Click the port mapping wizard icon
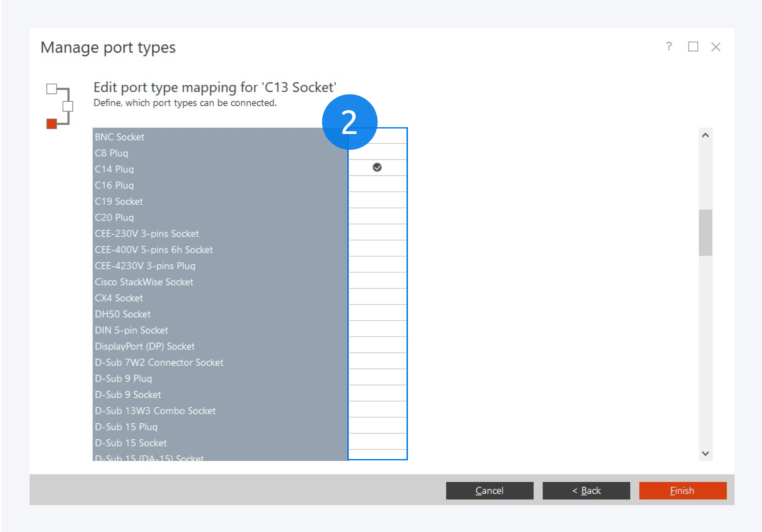 59,106
